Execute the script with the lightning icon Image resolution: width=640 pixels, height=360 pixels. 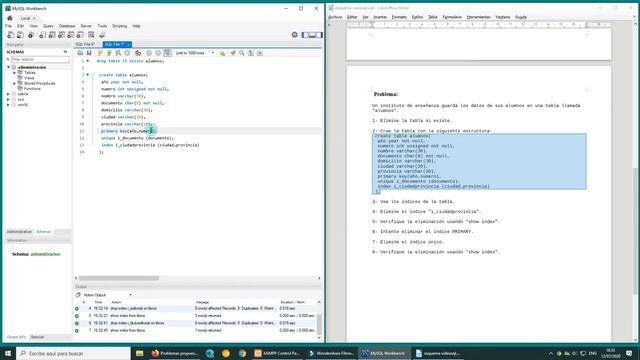pos(100,53)
